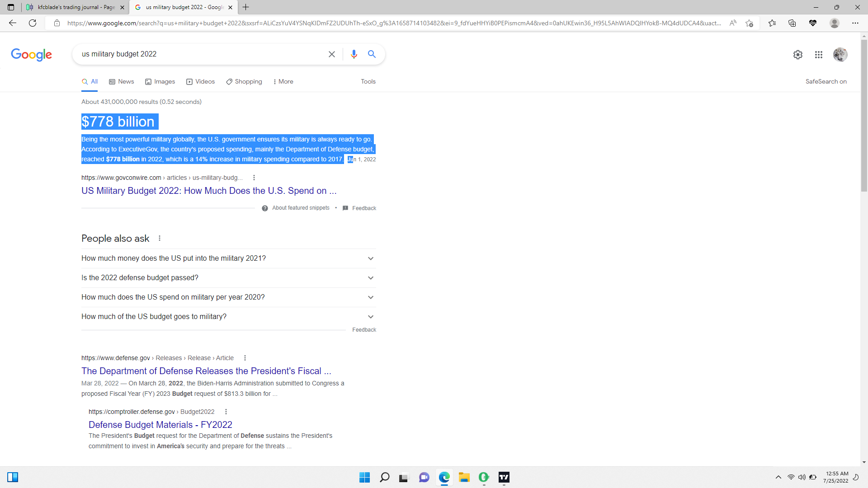Click the blue magnifier search button

click(372, 54)
